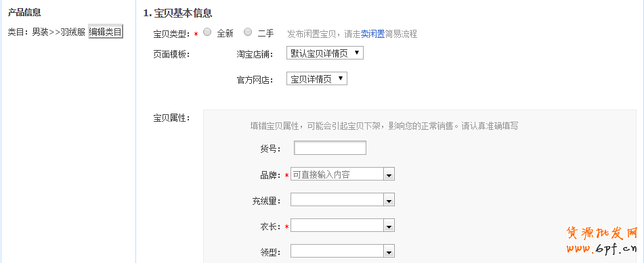Screen dimensions: 644x263
Task: Open the 卖闲置 link
Action: tap(372, 34)
